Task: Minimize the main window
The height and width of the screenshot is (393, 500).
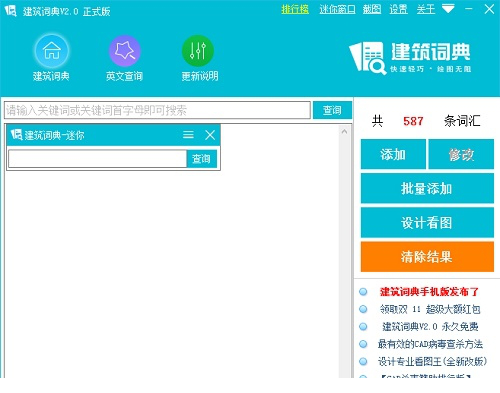Action: click(x=469, y=9)
